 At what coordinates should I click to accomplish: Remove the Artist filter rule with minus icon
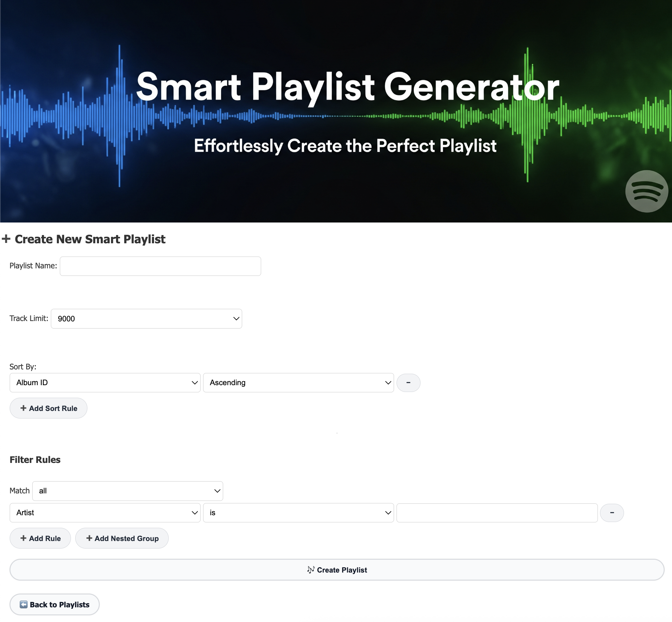click(x=612, y=513)
